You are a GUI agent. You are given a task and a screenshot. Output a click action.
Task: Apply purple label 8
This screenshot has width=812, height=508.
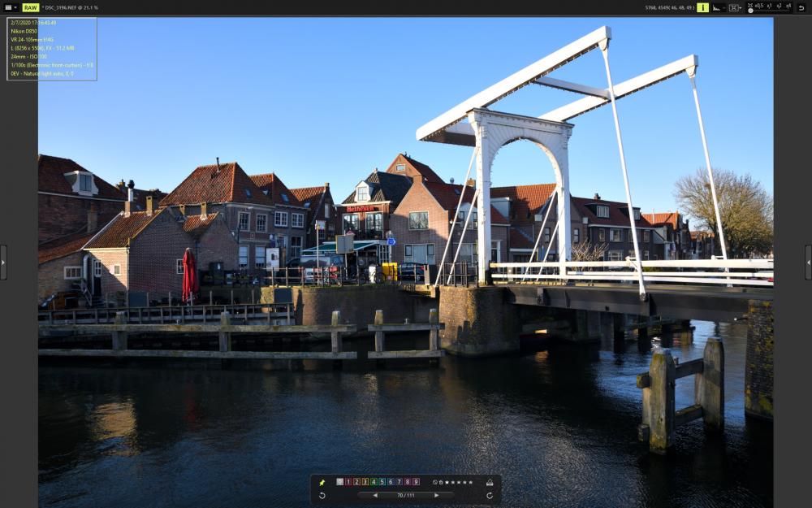tap(408, 481)
